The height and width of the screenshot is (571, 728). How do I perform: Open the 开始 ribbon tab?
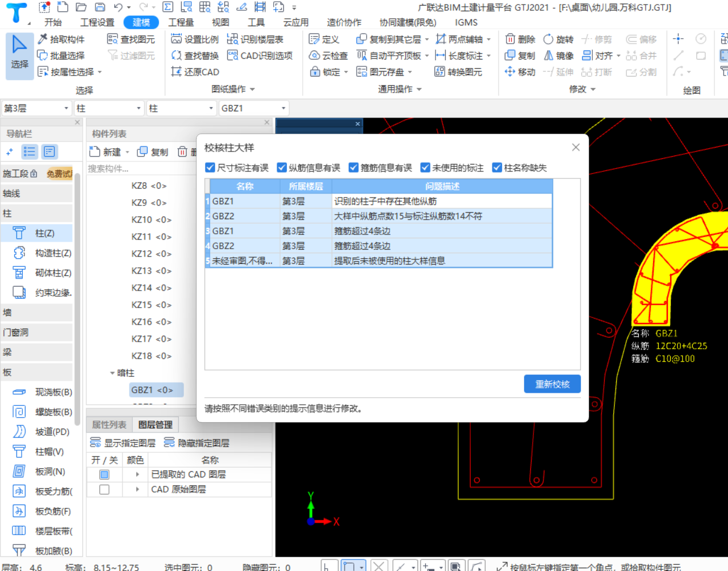[53, 22]
